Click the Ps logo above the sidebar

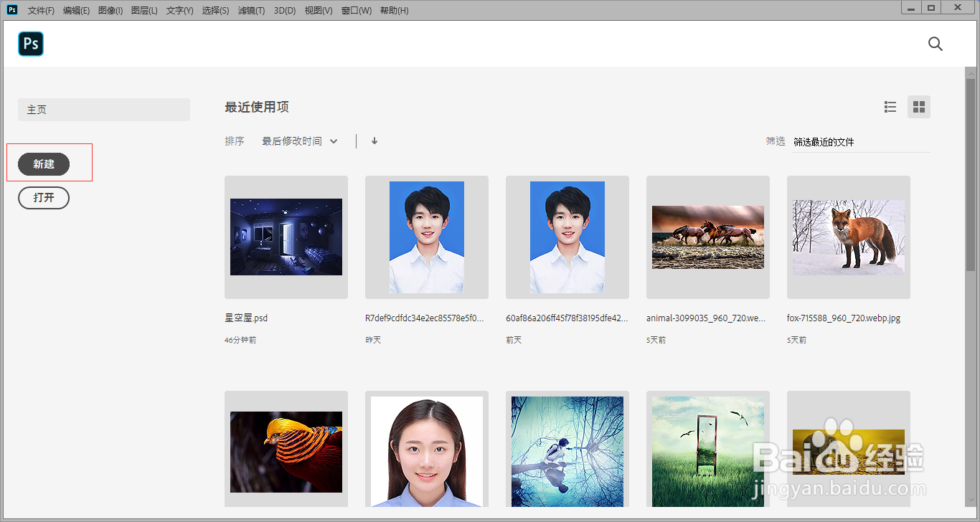pyautogui.click(x=30, y=44)
